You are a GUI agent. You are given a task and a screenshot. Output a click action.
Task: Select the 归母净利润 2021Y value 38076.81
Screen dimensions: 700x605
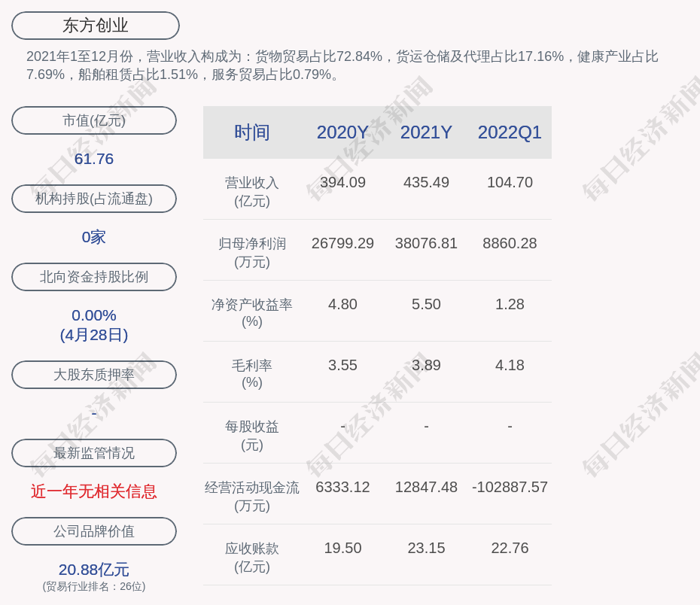point(426,243)
